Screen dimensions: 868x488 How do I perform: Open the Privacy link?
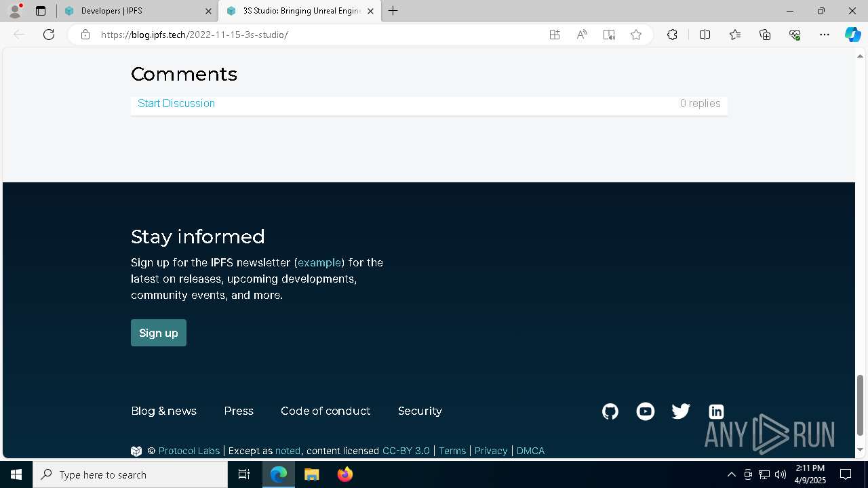[x=491, y=451]
